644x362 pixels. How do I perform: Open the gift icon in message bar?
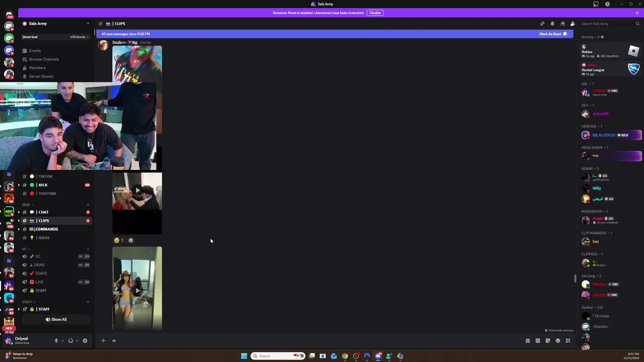(527, 340)
